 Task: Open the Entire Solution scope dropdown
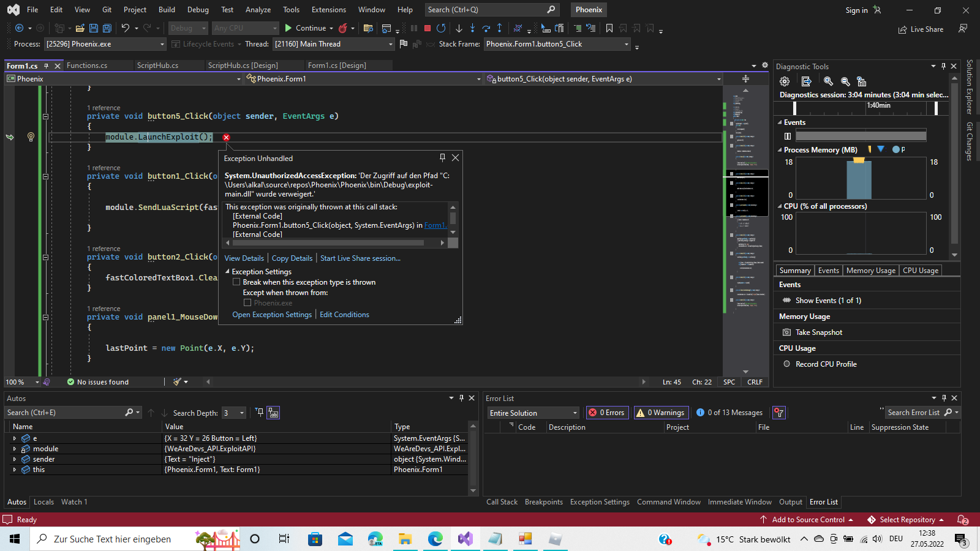pos(533,413)
